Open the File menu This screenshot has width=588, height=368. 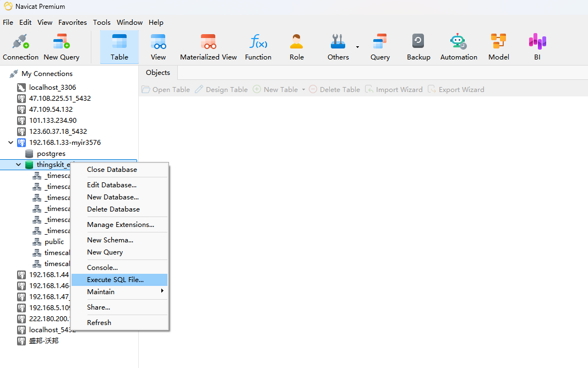[x=8, y=23]
